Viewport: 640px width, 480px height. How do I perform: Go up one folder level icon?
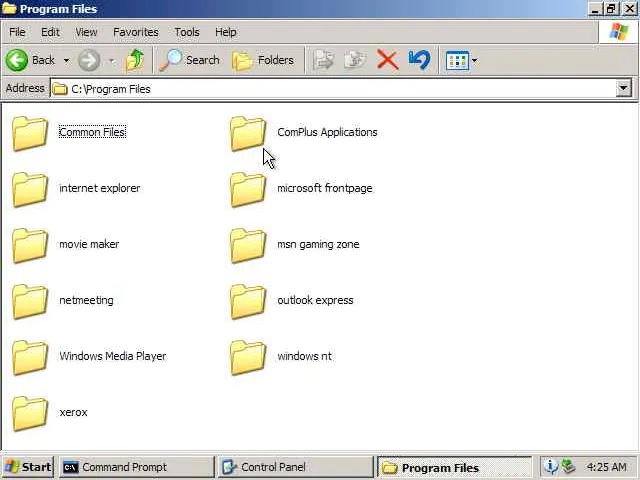point(135,60)
